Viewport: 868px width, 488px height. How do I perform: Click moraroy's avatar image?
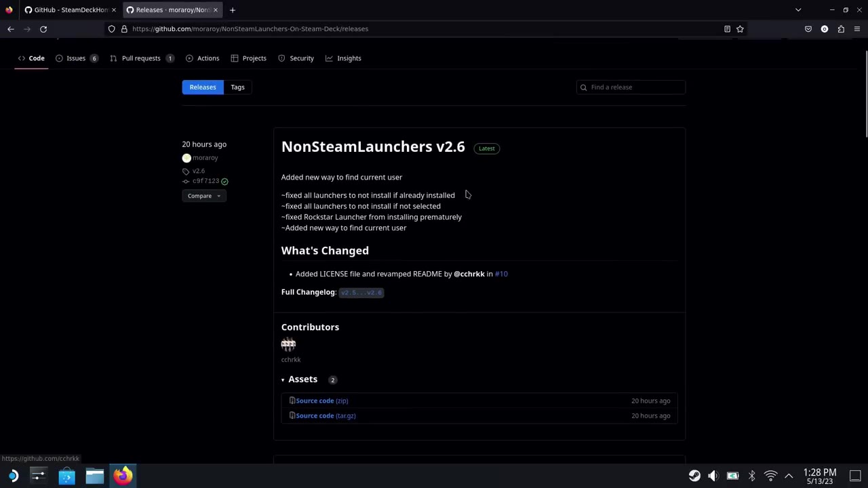pos(186,158)
